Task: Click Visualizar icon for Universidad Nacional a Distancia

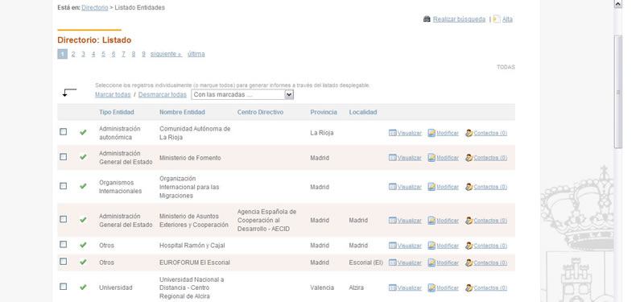Action: point(393,288)
